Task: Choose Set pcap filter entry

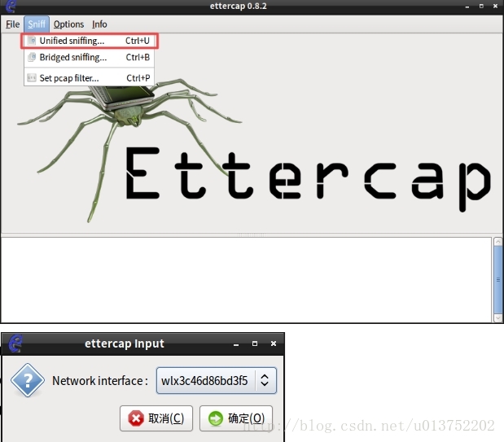Action: (x=89, y=78)
